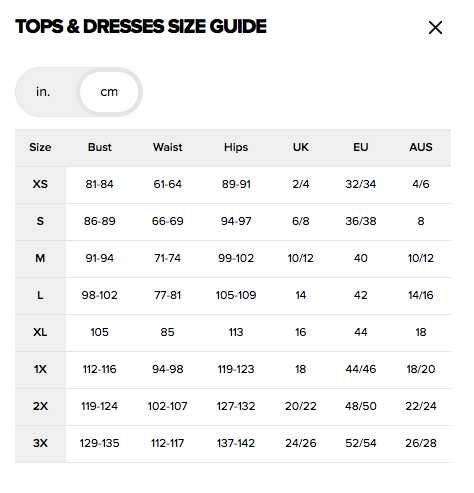
Task: Click the 2X bust value 119-124
Action: 99,406
